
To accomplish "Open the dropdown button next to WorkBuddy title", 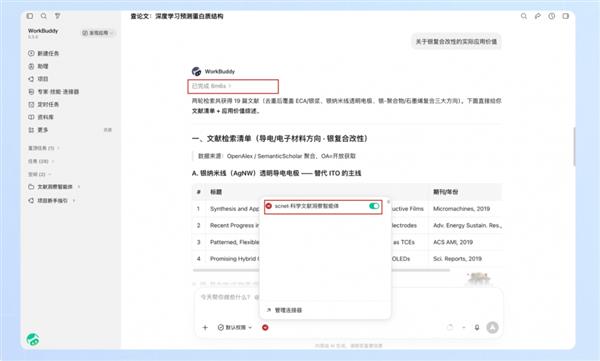I will tap(98, 33).
